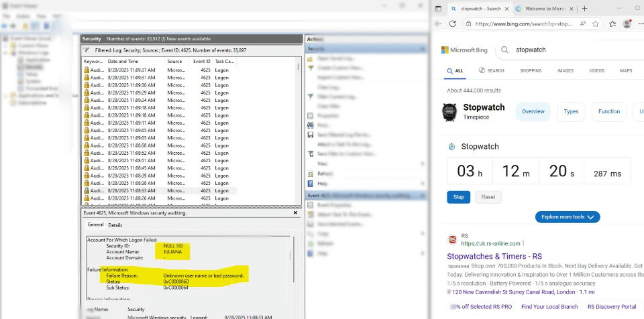Select the VIDEOS tab on Bing
The image size is (644, 319).
[x=597, y=70]
